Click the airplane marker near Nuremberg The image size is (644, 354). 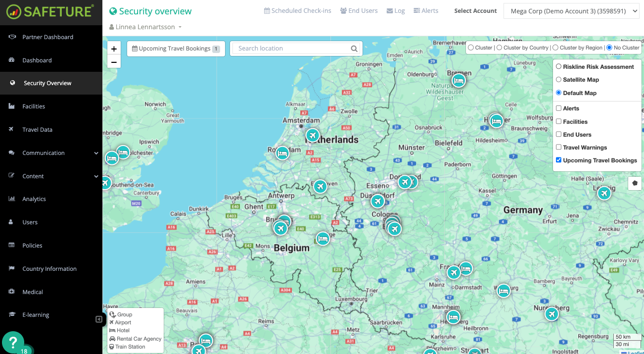tap(552, 314)
